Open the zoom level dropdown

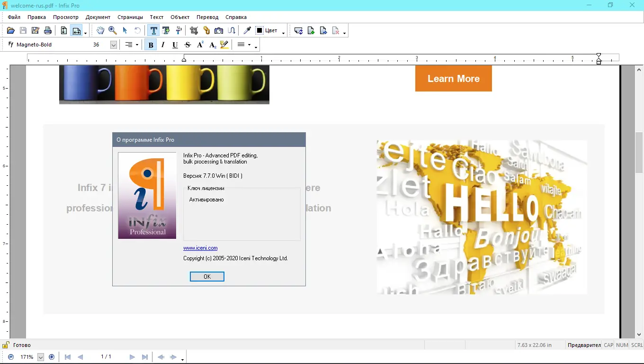coord(41,357)
